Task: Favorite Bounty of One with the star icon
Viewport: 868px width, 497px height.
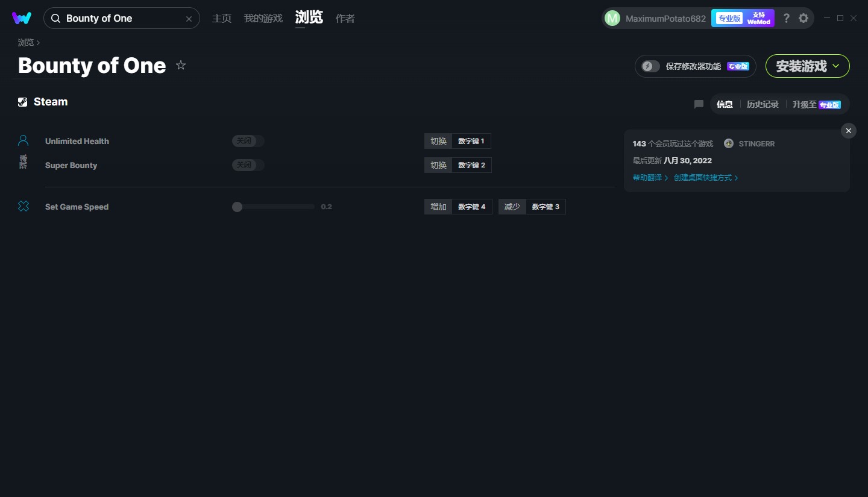Action: click(181, 65)
